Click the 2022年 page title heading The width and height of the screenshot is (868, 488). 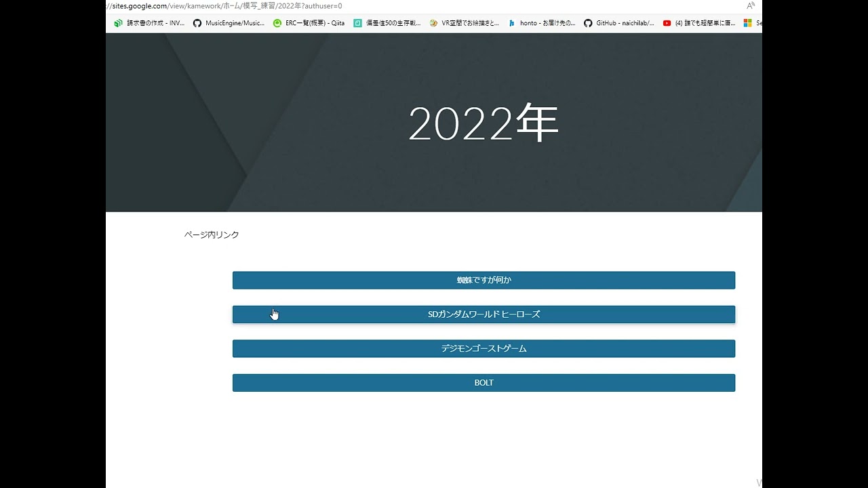tap(483, 124)
